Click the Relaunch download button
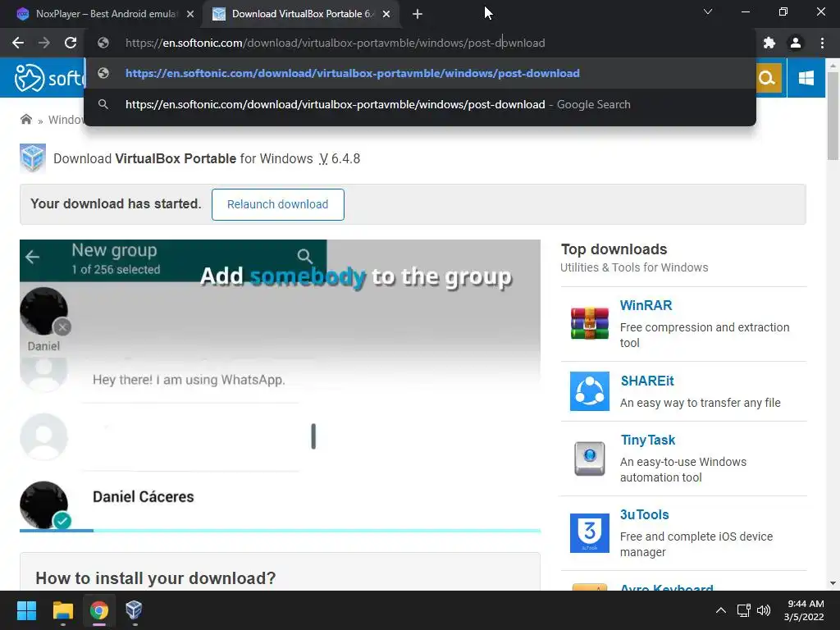This screenshot has width=840, height=630. point(277,204)
